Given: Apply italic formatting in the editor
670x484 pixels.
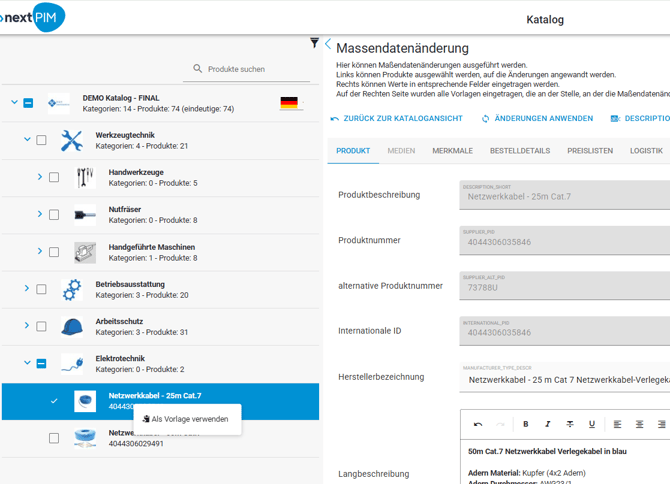Looking at the screenshot, I should pyautogui.click(x=548, y=425).
